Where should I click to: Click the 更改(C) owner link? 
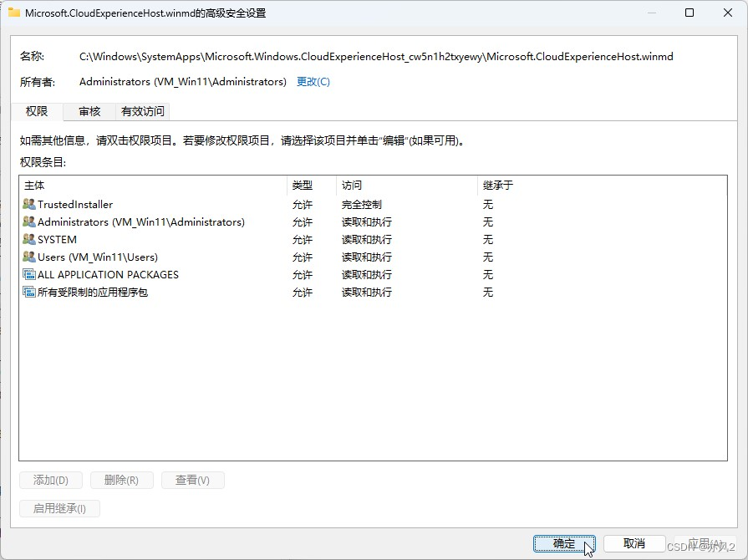(313, 82)
